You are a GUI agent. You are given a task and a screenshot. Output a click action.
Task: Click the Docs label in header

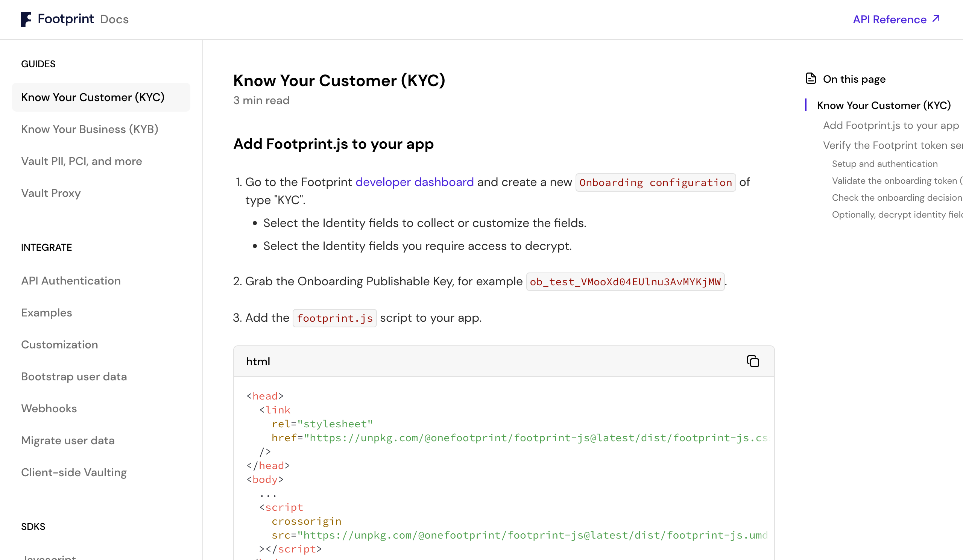114,20
